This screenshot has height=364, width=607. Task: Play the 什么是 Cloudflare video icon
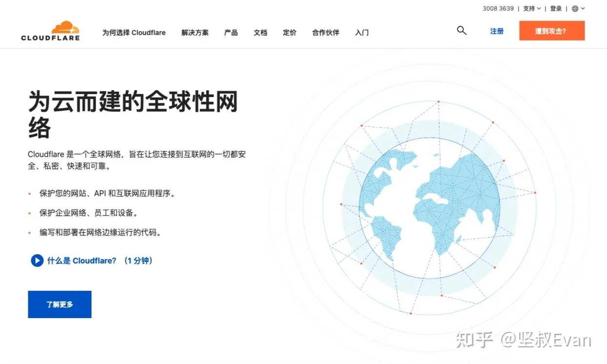[x=37, y=261]
